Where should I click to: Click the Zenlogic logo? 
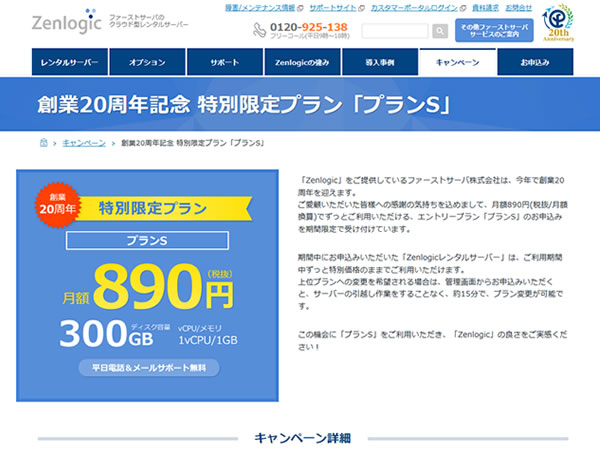point(67,22)
